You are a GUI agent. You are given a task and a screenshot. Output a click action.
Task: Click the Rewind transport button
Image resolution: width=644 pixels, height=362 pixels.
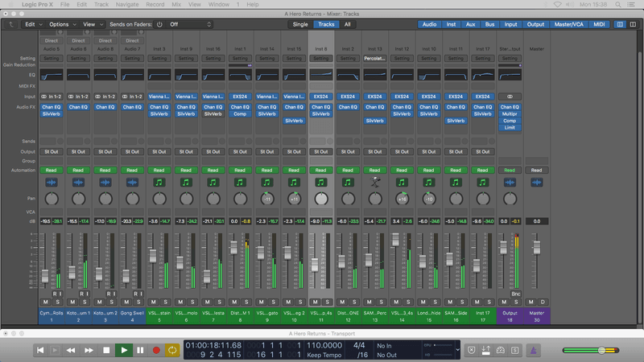(71, 350)
